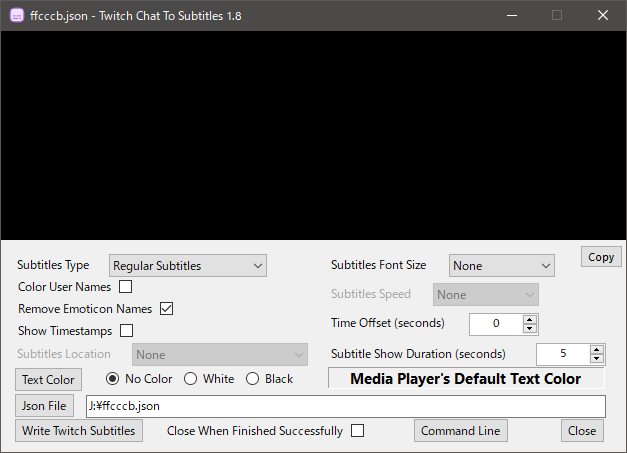The image size is (627, 453).
Task: Click the Json file path text field
Action: tap(345, 406)
